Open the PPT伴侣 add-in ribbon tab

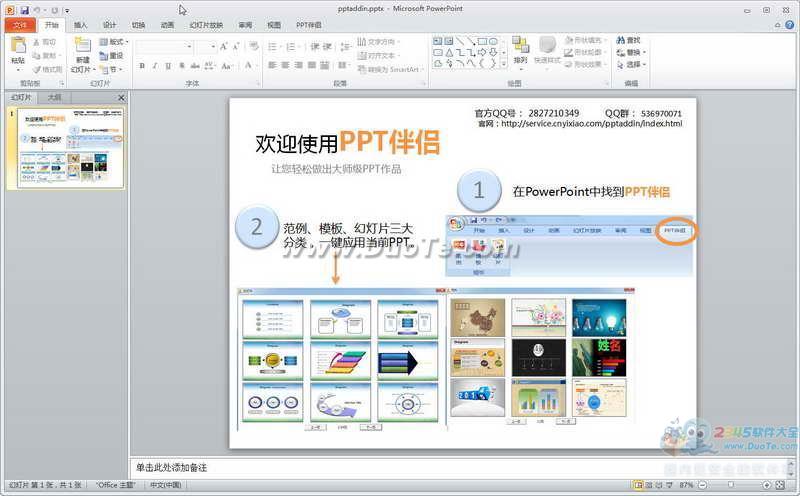[x=309, y=24]
